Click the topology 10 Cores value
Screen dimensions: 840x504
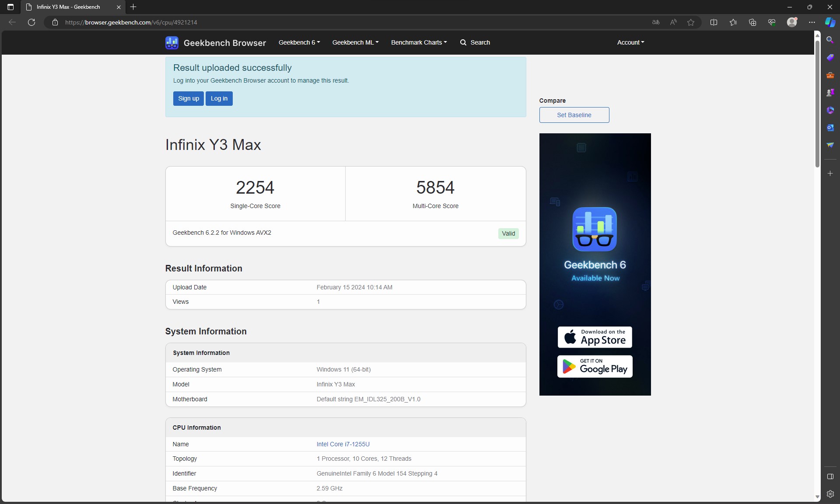[x=365, y=459]
